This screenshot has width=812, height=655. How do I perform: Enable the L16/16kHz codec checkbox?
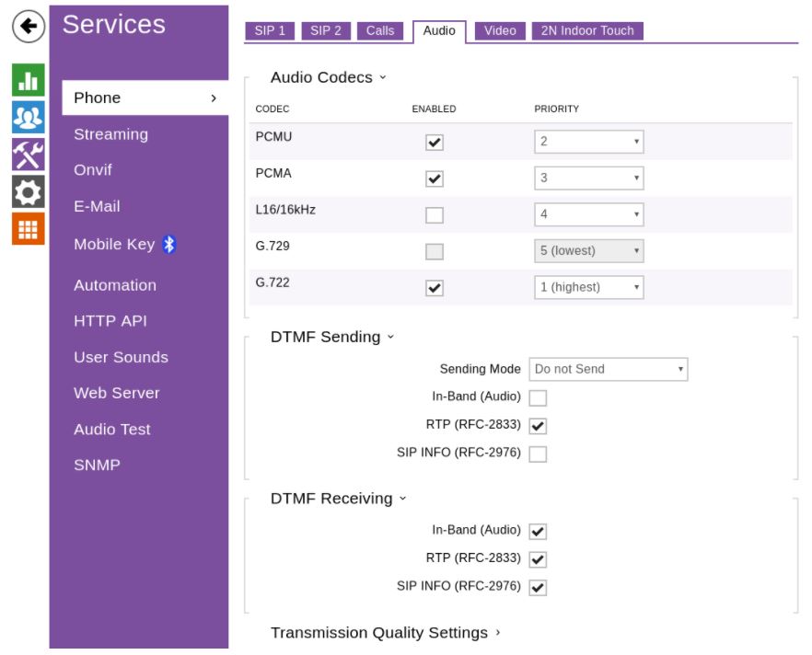435,215
